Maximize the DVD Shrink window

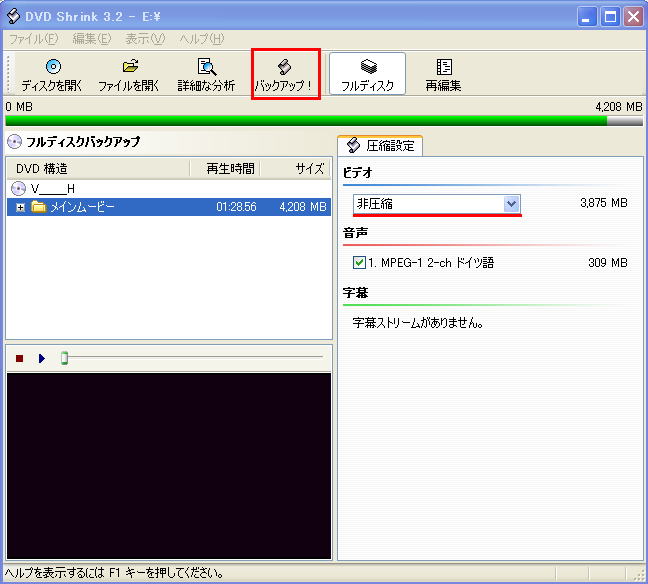point(610,17)
